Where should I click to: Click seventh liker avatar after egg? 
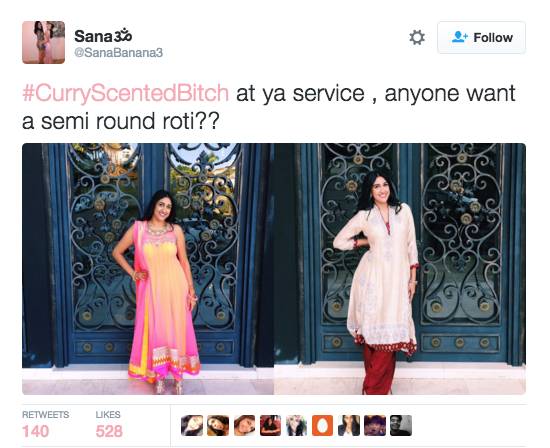[349, 426]
